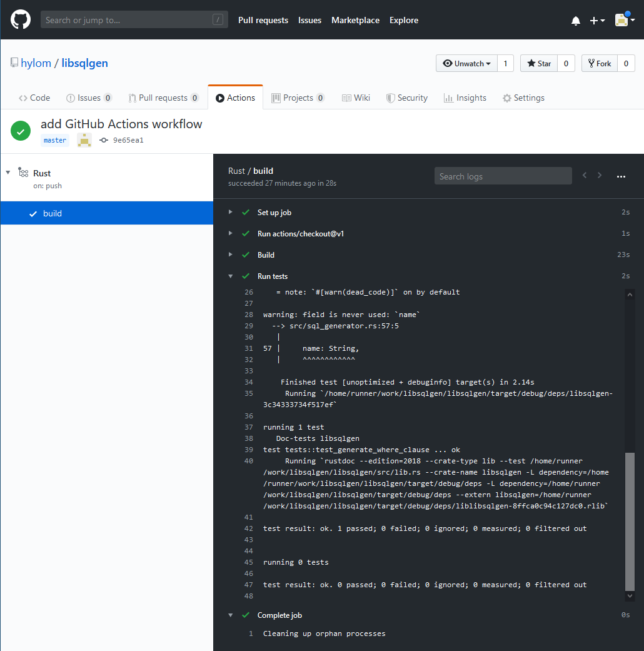Open the user avatar menu
This screenshot has width=644, height=651.
coord(625,20)
